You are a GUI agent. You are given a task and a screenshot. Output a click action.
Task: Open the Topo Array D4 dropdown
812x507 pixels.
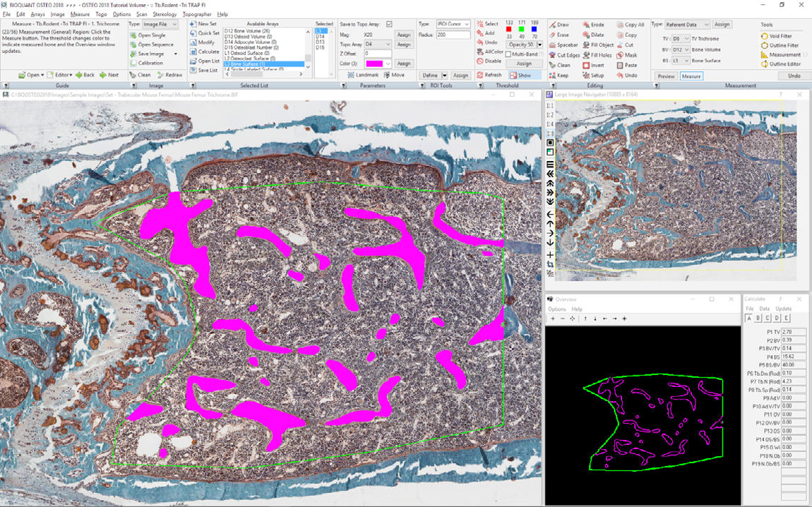pyautogui.click(x=378, y=44)
